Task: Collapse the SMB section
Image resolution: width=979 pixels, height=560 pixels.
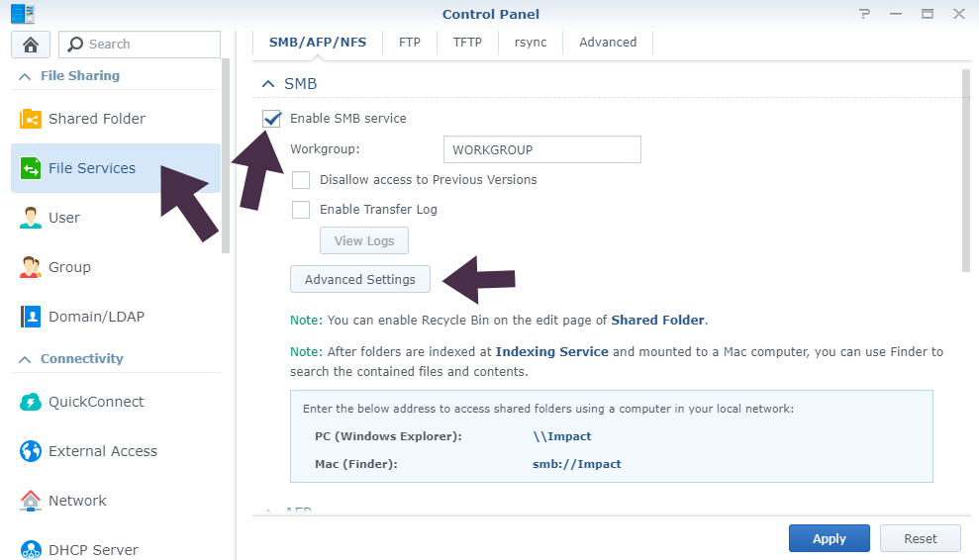Action: [267, 84]
